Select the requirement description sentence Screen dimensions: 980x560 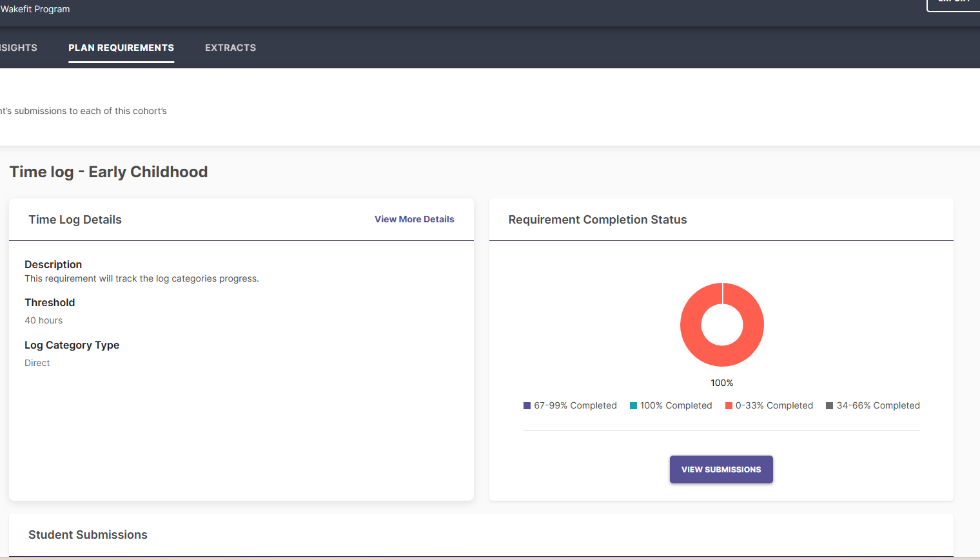(x=142, y=278)
